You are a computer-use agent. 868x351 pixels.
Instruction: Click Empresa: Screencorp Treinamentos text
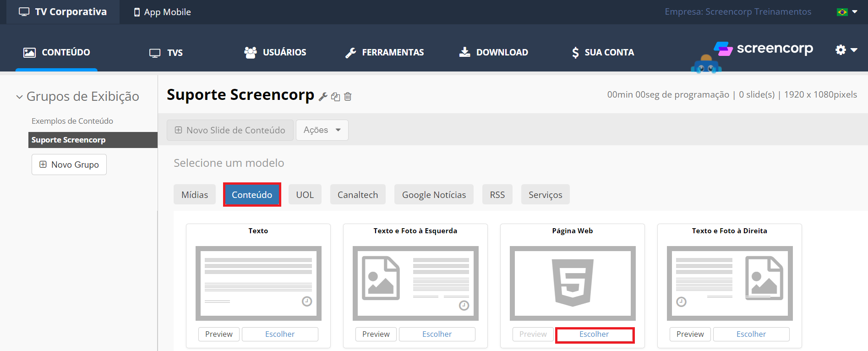(x=738, y=11)
